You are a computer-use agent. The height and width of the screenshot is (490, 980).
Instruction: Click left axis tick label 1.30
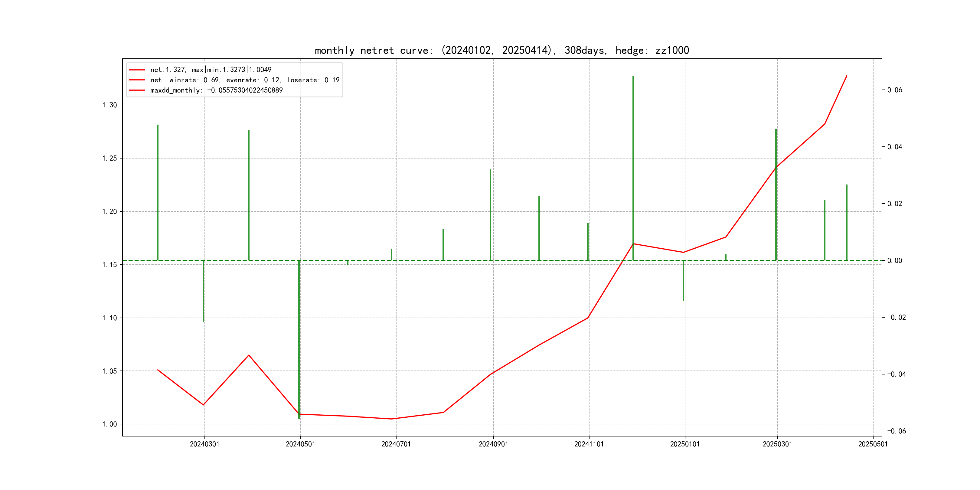point(109,105)
